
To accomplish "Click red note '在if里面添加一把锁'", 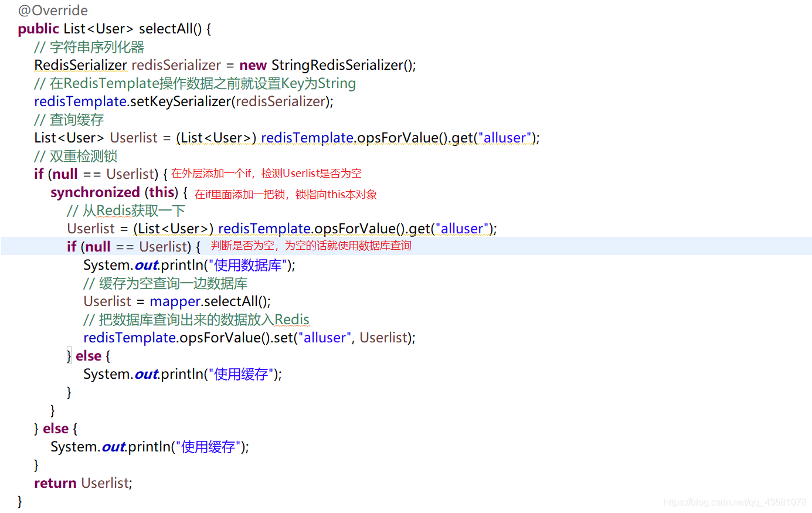I will click(x=286, y=195).
